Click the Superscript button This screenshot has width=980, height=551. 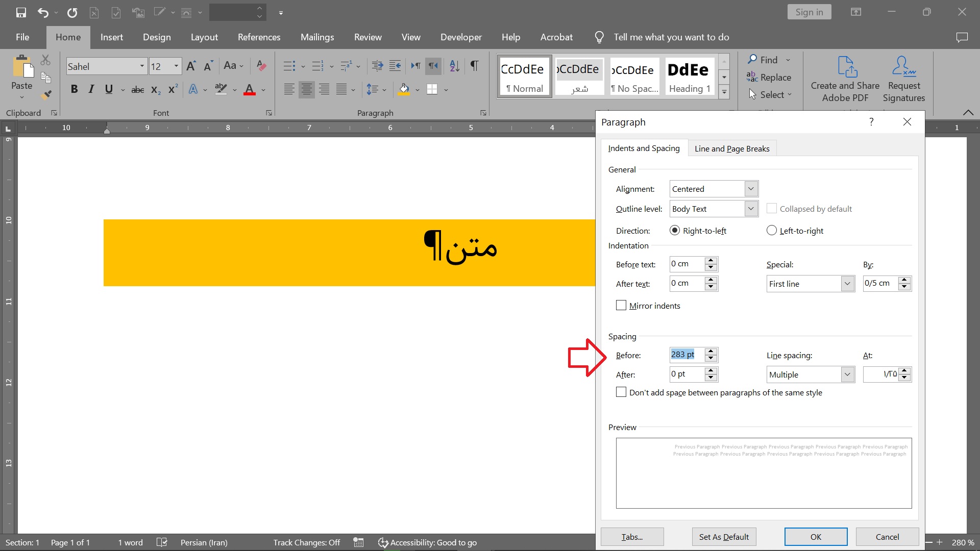173,89
